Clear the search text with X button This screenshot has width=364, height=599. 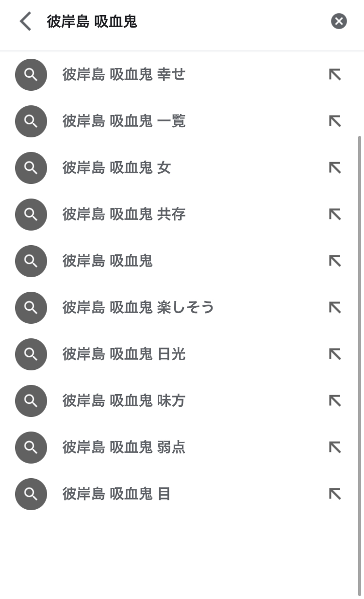[339, 21]
